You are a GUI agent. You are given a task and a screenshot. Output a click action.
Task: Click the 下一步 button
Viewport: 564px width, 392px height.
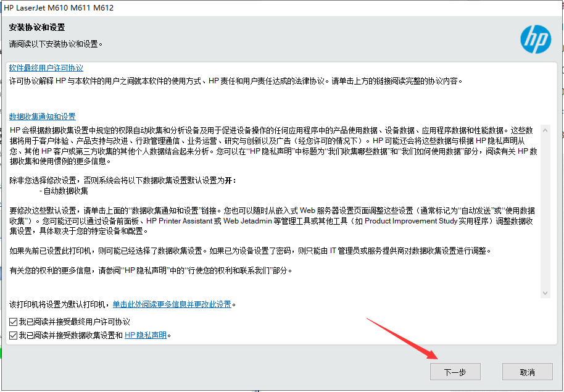pos(455,372)
